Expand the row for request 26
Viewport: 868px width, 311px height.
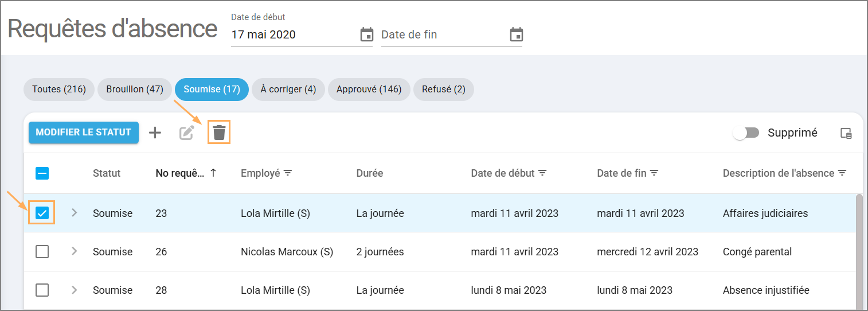click(74, 251)
